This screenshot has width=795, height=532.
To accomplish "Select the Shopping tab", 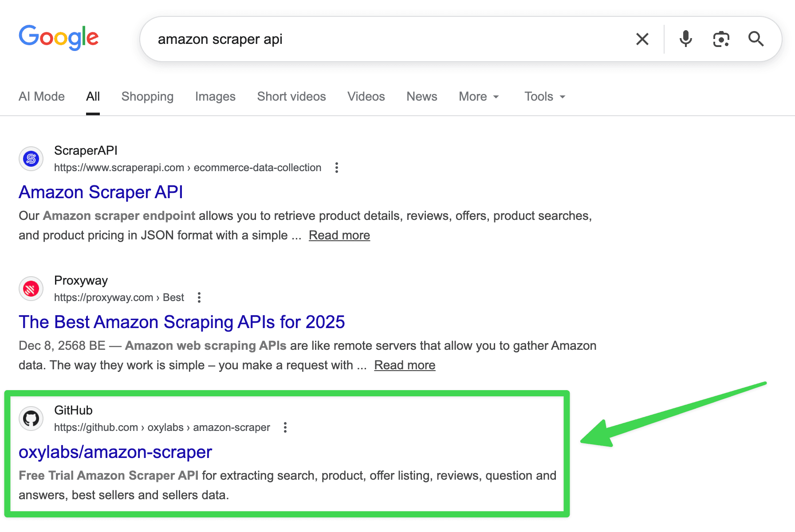I will click(x=147, y=96).
